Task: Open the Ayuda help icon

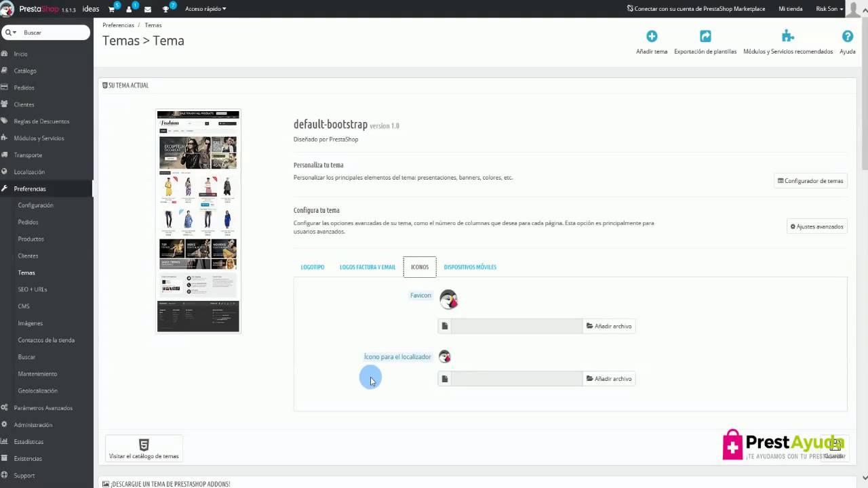Action: point(847,36)
